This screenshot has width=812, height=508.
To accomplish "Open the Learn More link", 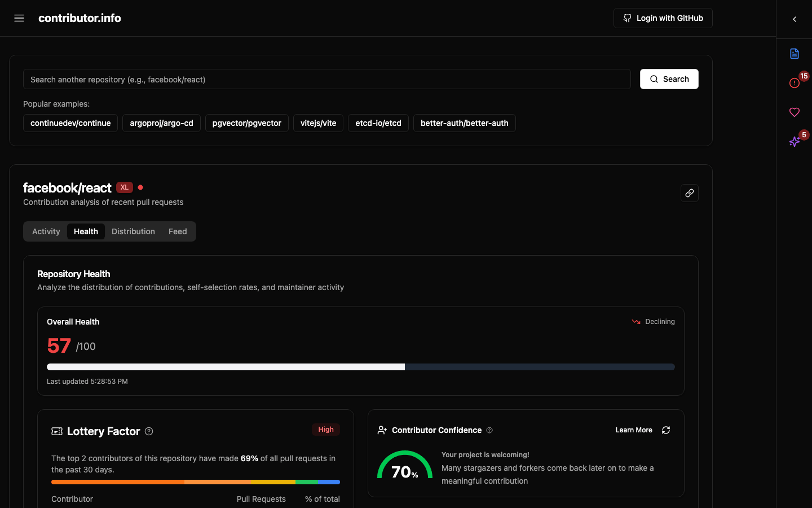I will point(633,430).
